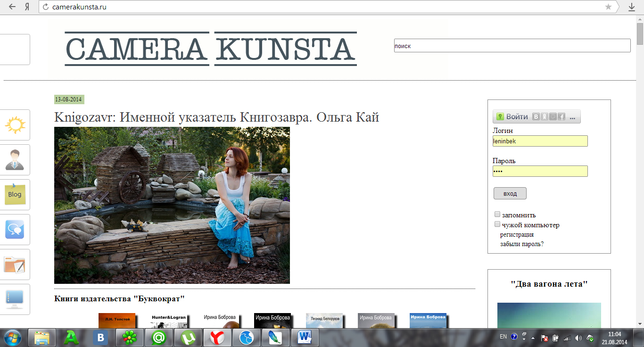Open the weather/sun sidebar icon
644x347 pixels.
(x=15, y=124)
